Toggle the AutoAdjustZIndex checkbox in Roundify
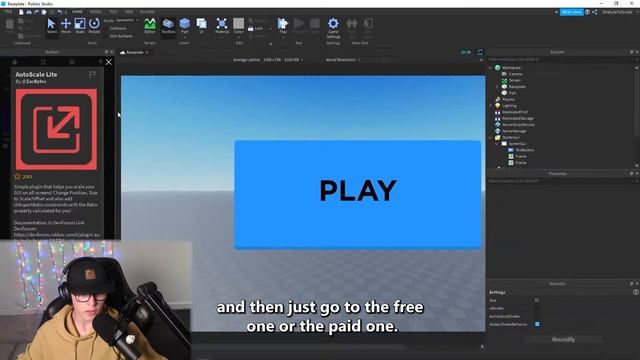This screenshot has width=640, height=360. pos(537,316)
